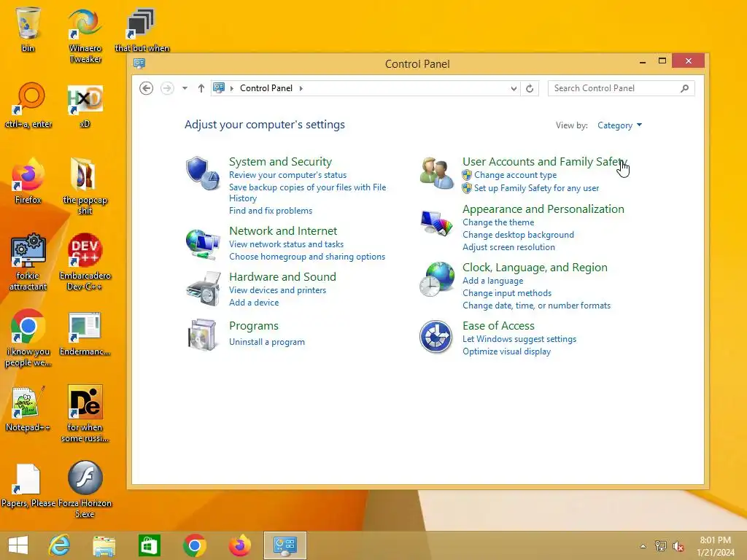Select the Notepad++ desktop icon
The width and height of the screenshot is (747, 560).
(28, 408)
